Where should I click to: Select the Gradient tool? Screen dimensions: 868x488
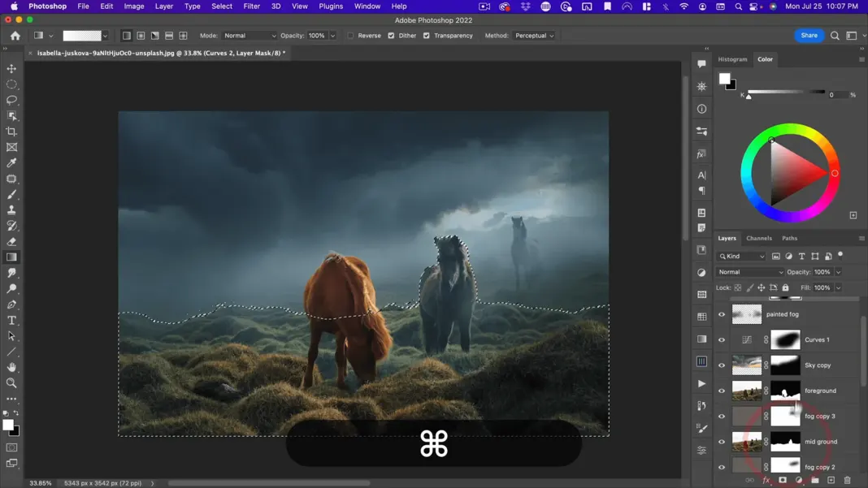(x=11, y=257)
